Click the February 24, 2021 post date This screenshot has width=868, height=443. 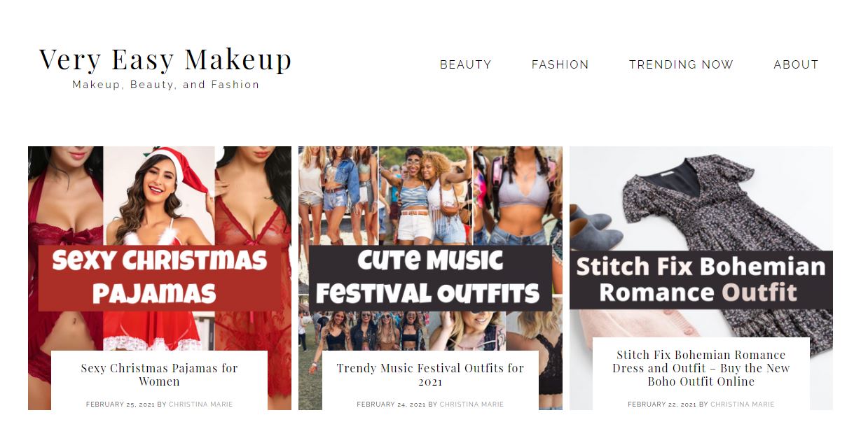[391, 405]
